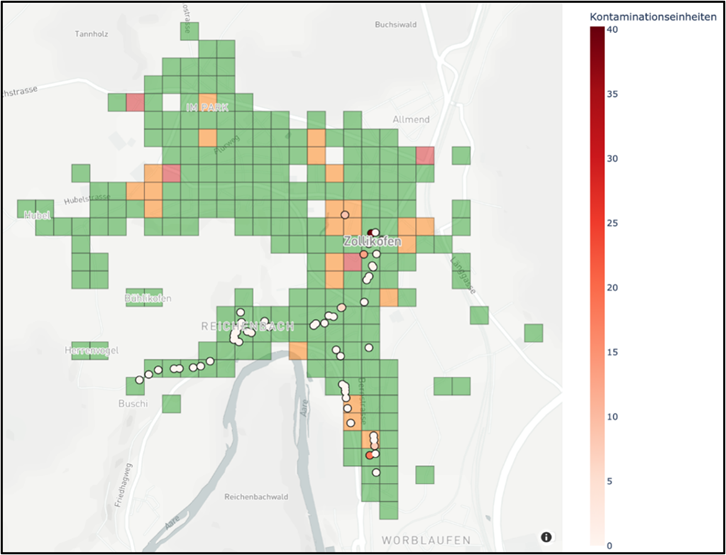
Task: Click the red cell left of IM PARK
Action: pyautogui.click(x=135, y=102)
